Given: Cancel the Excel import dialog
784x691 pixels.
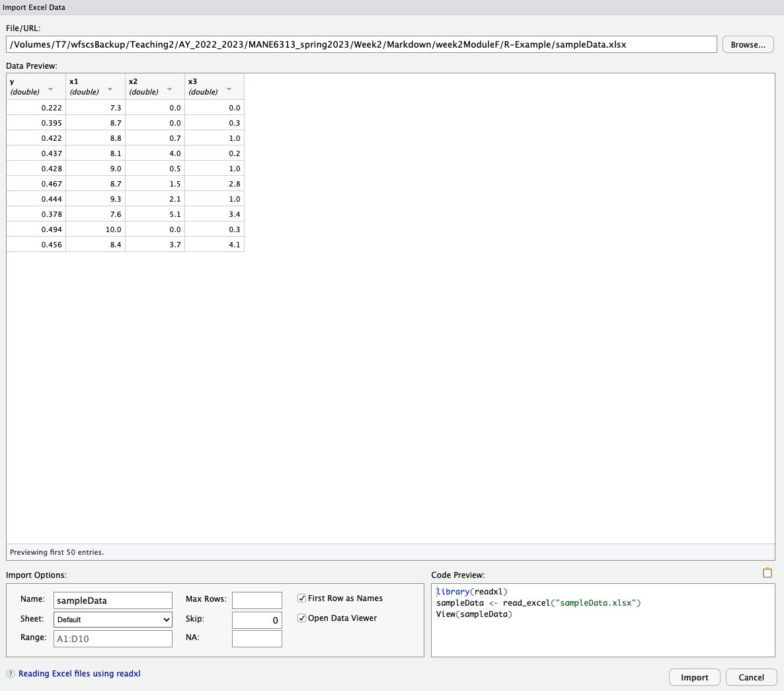Looking at the screenshot, I should (751, 677).
